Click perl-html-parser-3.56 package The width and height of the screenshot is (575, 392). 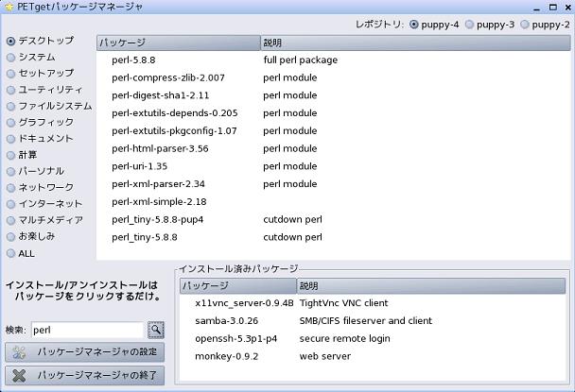(160, 148)
